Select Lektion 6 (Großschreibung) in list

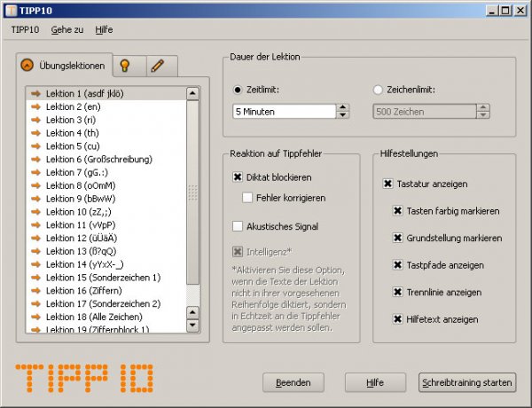click(x=99, y=159)
